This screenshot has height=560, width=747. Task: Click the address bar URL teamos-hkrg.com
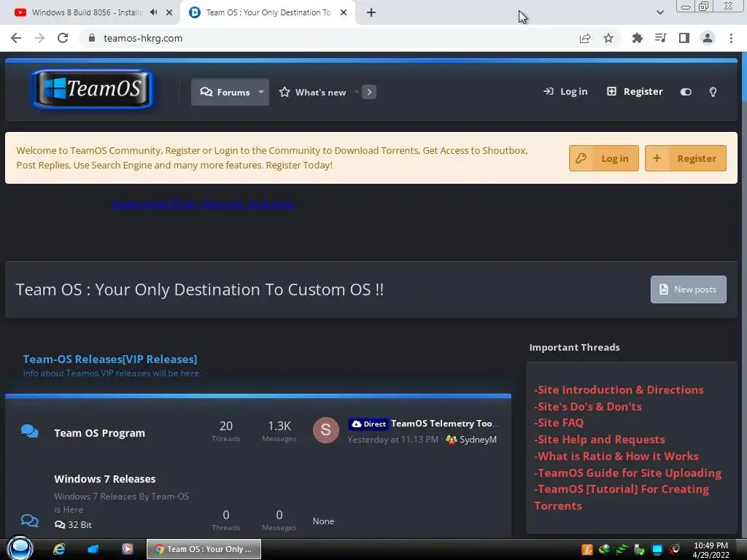pyautogui.click(x=143, y=38)
